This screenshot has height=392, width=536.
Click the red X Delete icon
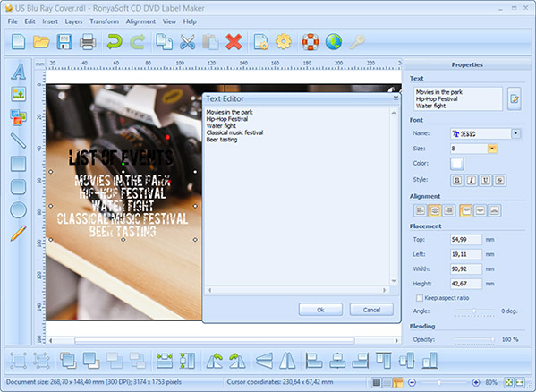[x=234, y=42]
